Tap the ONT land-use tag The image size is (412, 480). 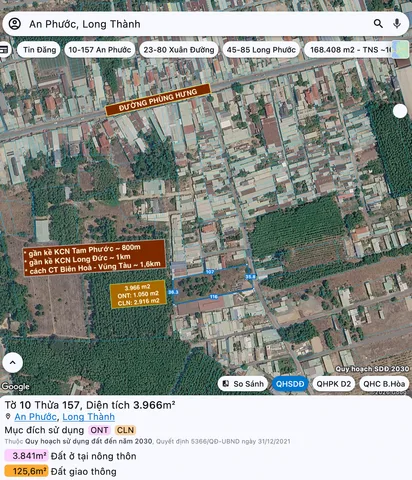click(99, 430)
